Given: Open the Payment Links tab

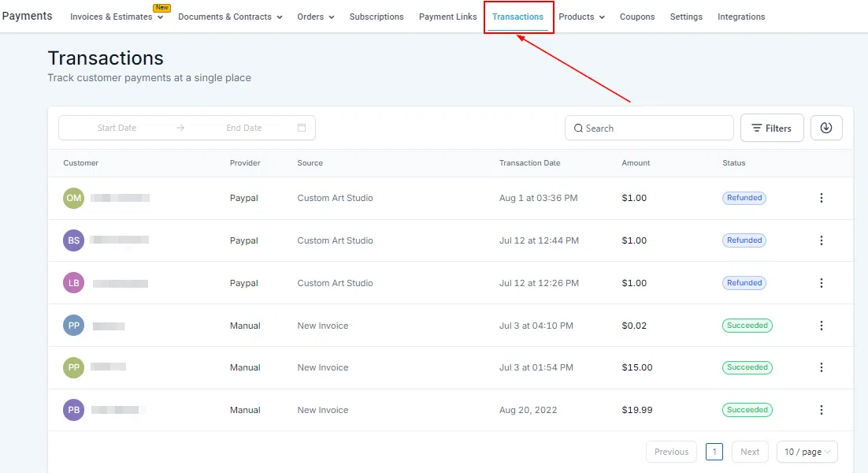Looking at the screenshot, I should tap(448, 17).
